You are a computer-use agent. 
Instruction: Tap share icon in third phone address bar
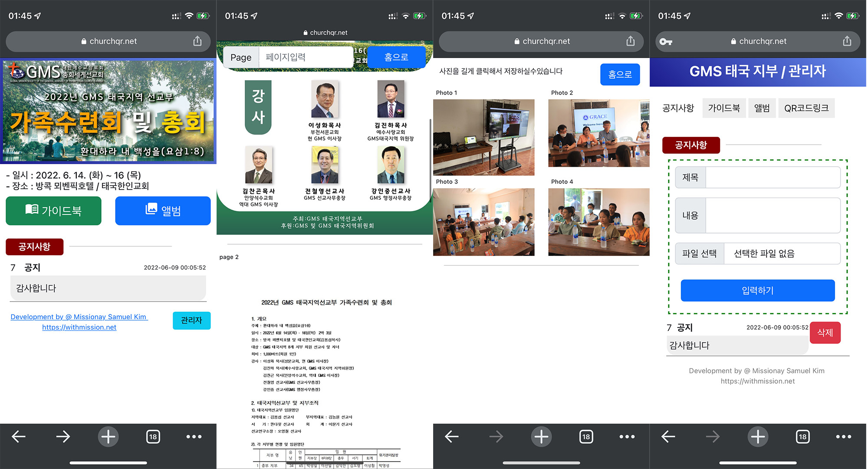[x=631, y=41]
